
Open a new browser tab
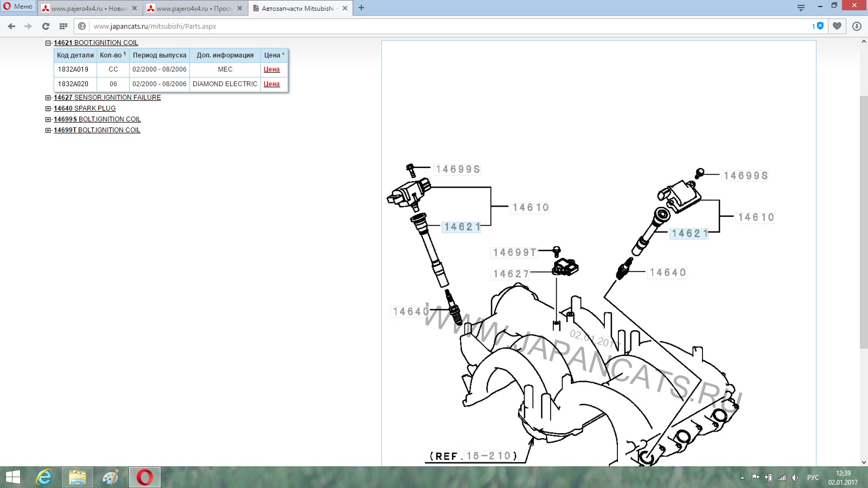tap(361, 8)
